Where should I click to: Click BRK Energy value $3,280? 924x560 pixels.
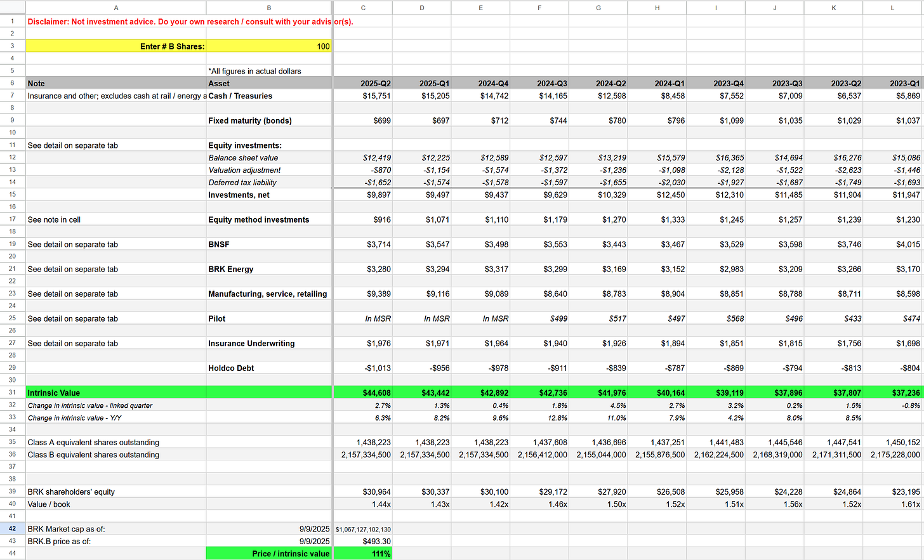[x=378, y=269]
